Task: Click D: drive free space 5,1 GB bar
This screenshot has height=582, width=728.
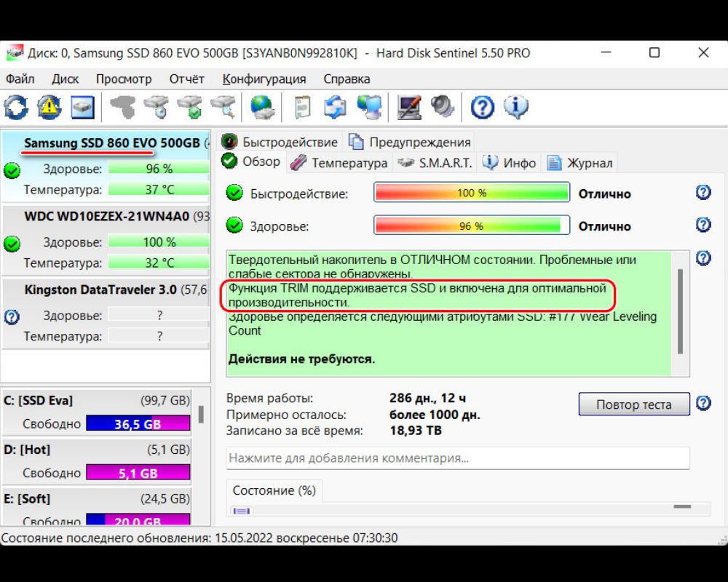Action: click(138, 473)
